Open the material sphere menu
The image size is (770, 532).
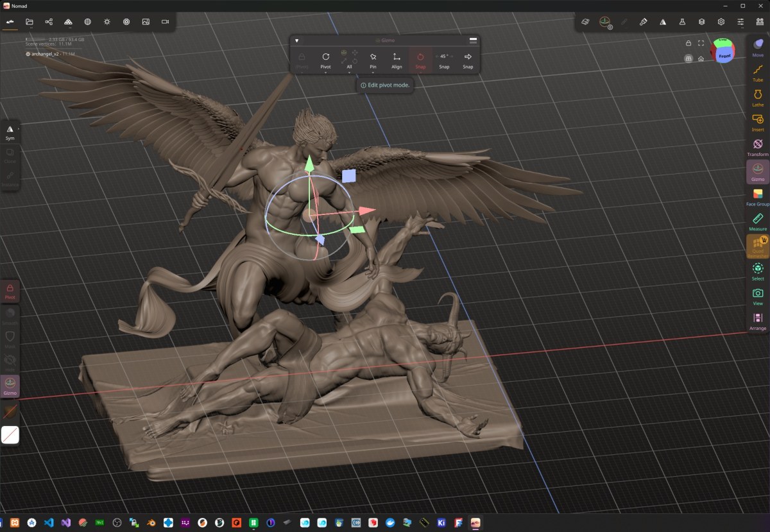click(x=87, y=22)
